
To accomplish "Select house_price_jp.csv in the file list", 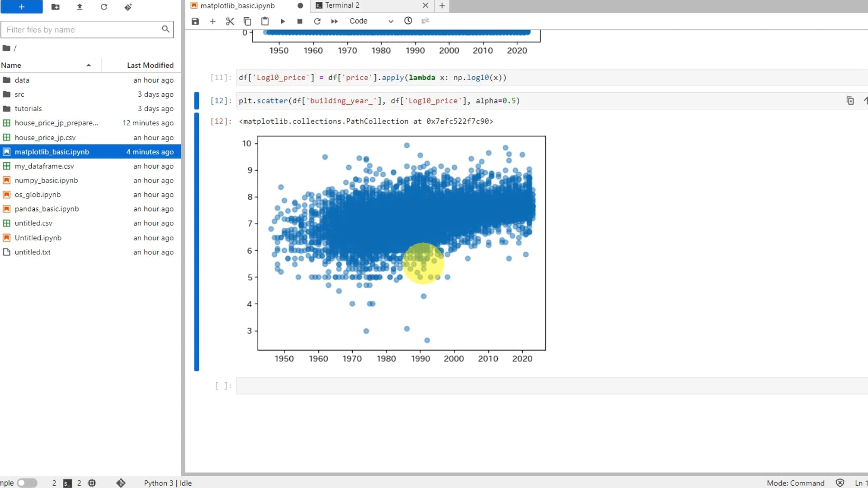I will 90,137.
